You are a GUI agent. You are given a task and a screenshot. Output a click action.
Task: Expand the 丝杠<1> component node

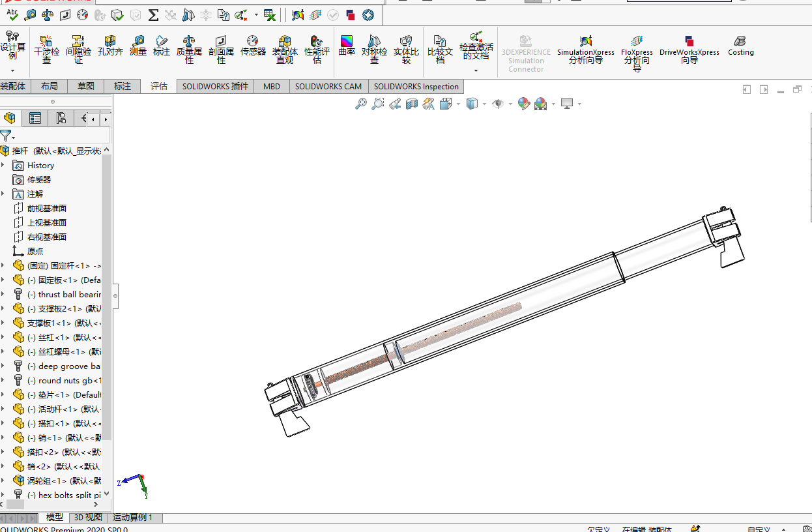3,337
